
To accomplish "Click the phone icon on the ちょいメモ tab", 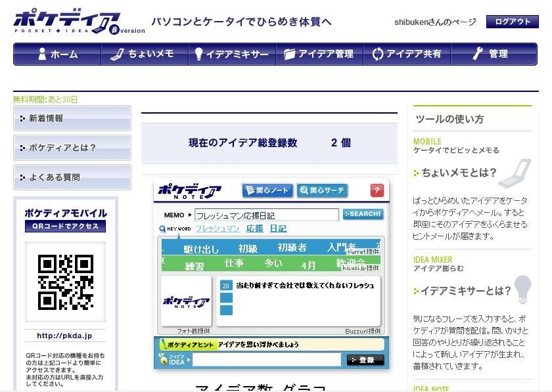I will point(117,54).
